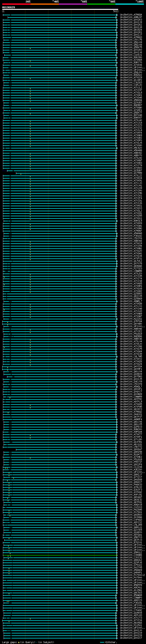The width and height of the screenshot is (146, 644).
Task: Select the query name AU196629
Action: coord(8,8)
